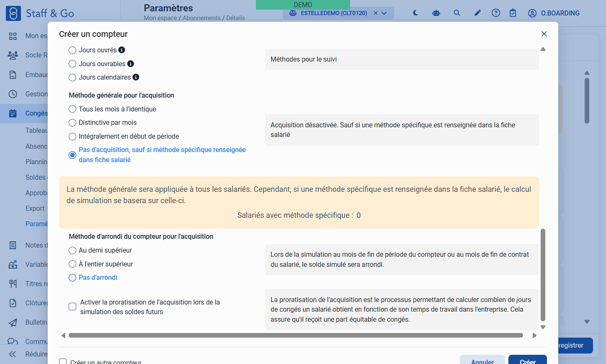Select Pas d'acquisition radio option

(72, 155)
